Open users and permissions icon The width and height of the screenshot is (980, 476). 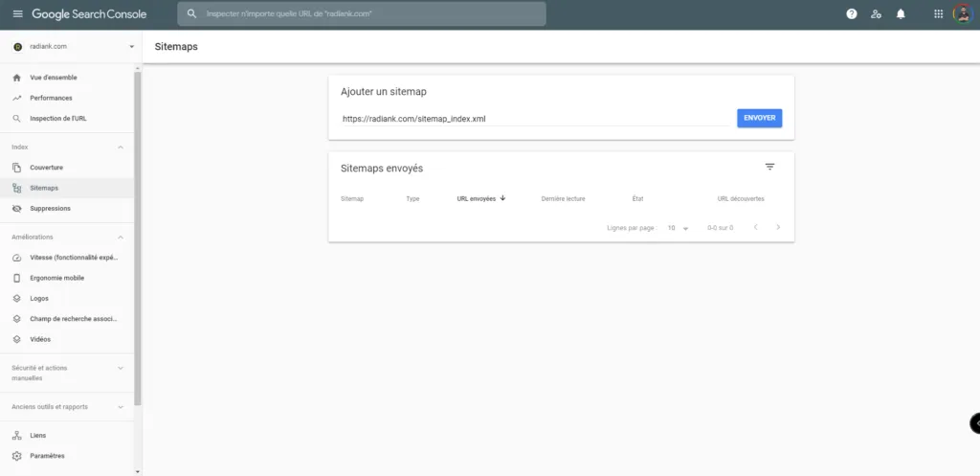click(x=876, y=13)
